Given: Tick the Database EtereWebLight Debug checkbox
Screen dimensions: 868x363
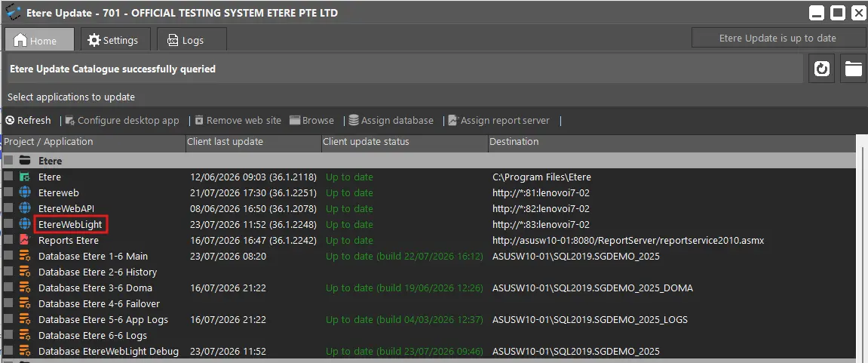Looking at the screenshot, I should [x=8, y=351].
